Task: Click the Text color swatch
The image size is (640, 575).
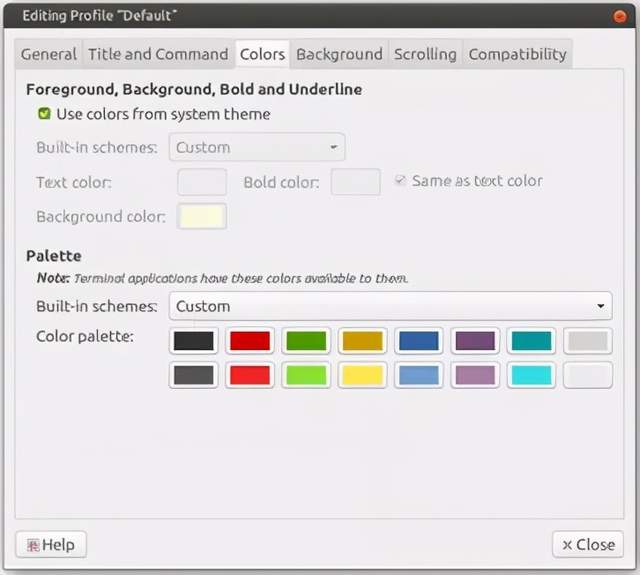Action: click(x=202, y=182)
